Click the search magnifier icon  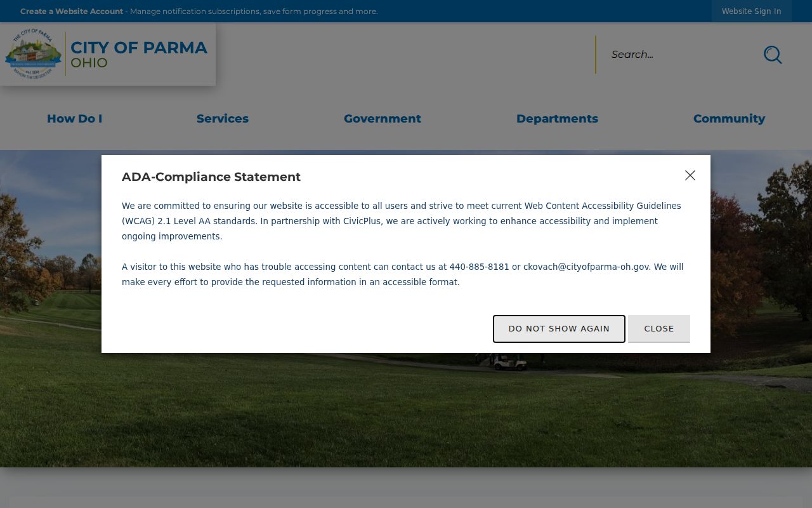tap(773, 55)
